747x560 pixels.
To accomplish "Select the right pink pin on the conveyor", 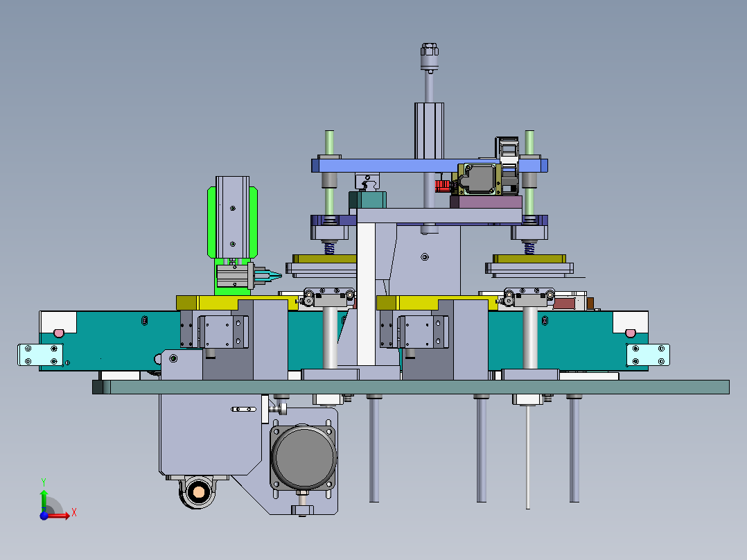I will (x=631, y=333).
